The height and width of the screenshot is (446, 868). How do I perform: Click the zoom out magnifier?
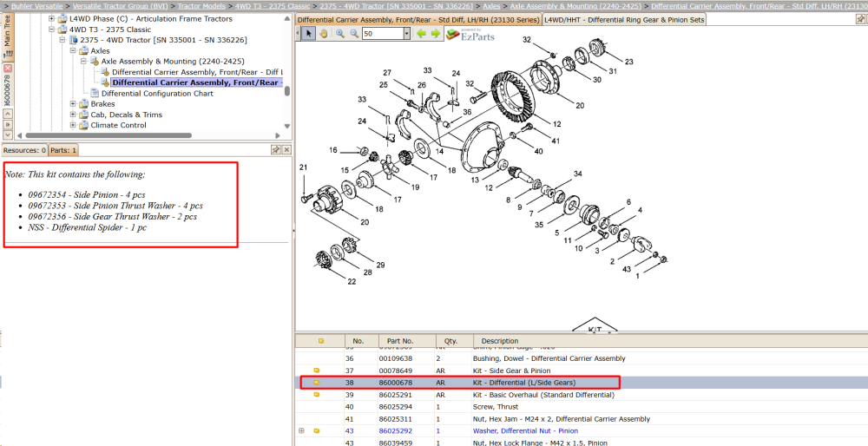(354, 34)
